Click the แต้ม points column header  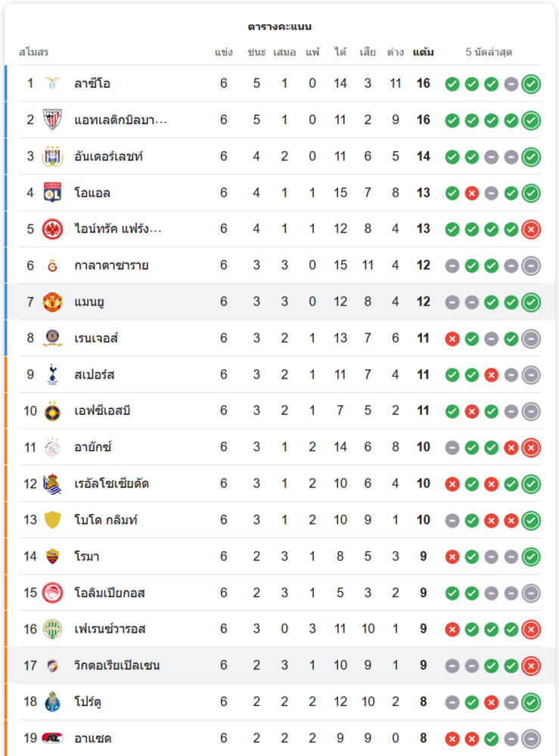424,52
